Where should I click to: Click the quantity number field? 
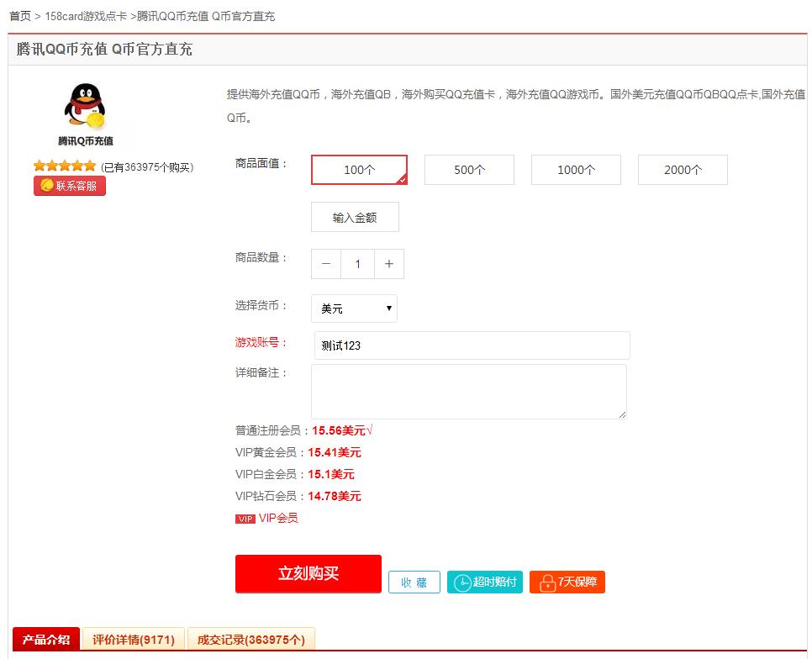[x=357, y=264]
